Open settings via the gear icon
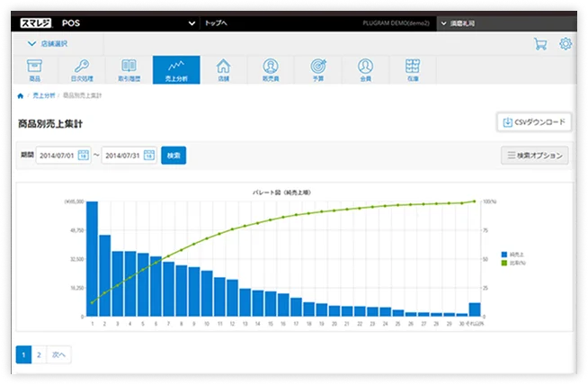 click(566, 43)
